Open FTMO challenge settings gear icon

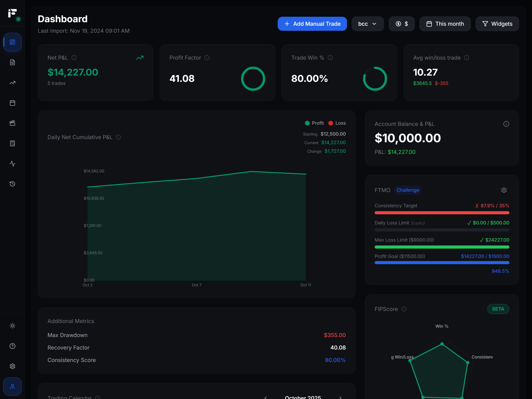504,190
